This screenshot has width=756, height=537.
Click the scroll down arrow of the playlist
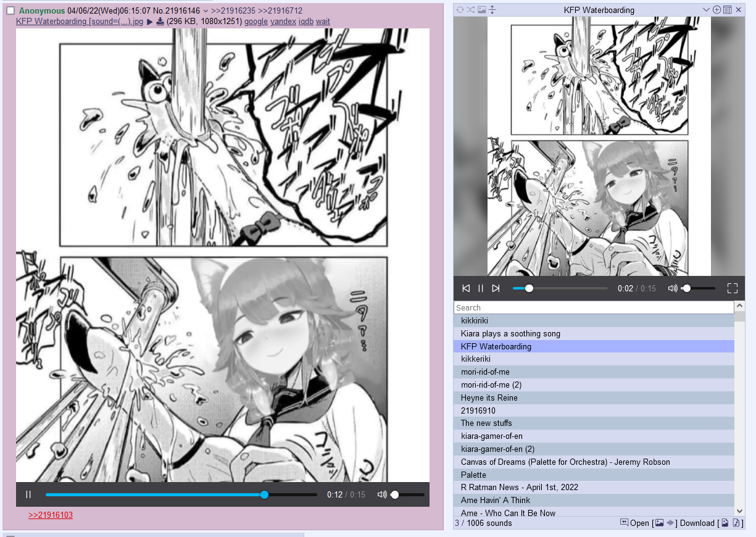point(740,510)
